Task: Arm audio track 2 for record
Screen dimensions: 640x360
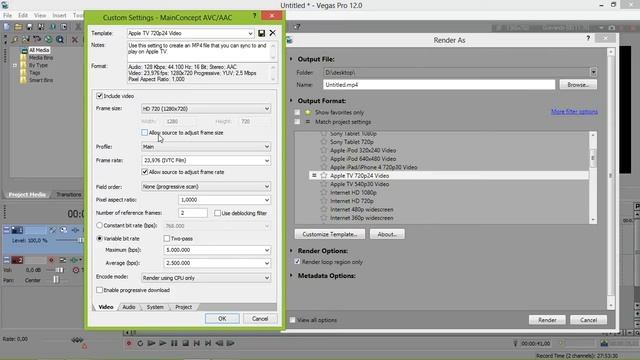Action: click(x=51, y=260)
